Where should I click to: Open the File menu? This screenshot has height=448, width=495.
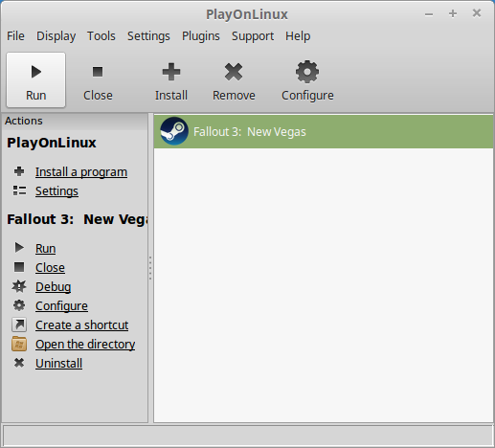tap(15, 36)
